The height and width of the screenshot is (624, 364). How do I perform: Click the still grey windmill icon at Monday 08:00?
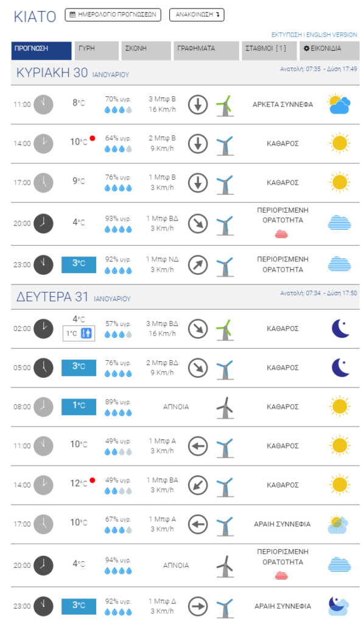click(x=225, y=408)
